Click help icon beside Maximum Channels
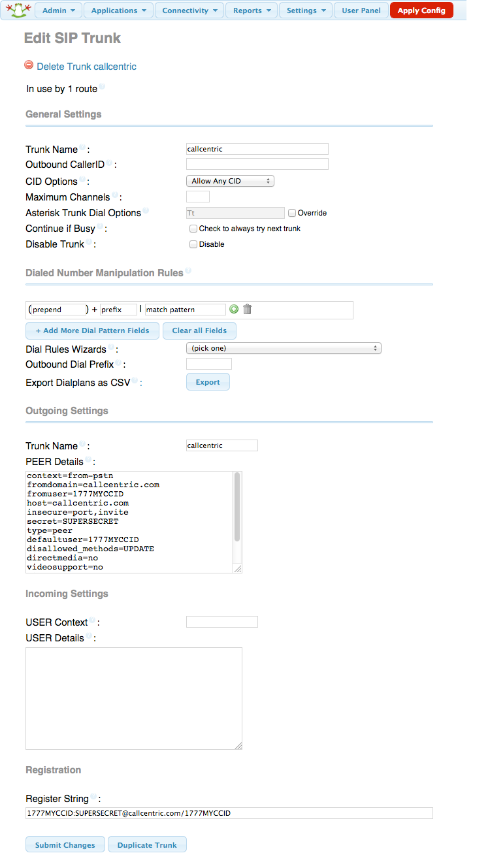 [x=115, y=195]
